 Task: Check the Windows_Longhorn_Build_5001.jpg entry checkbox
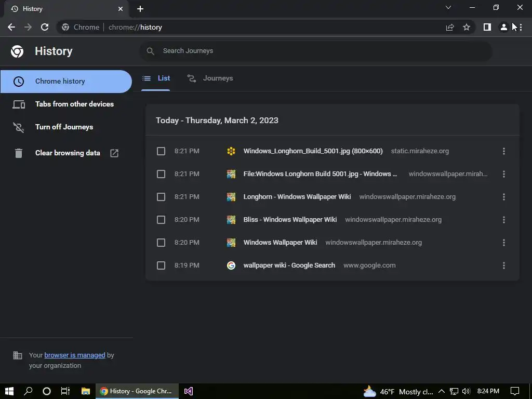pos(161,151)
